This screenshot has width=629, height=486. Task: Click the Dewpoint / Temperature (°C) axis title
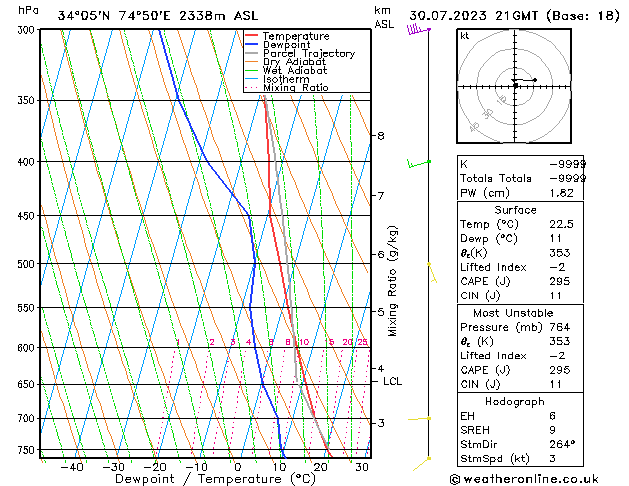tap(215, 479)
